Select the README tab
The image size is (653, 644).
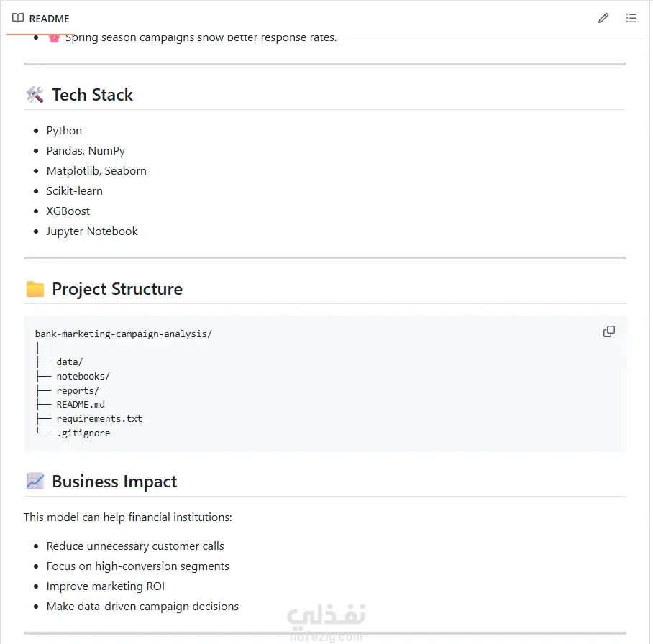click(41, 18)
